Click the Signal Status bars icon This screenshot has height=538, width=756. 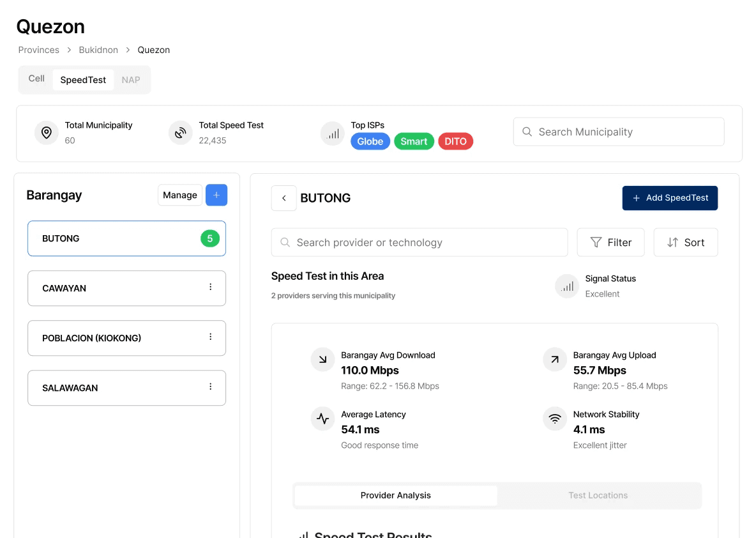click(567, 286)
